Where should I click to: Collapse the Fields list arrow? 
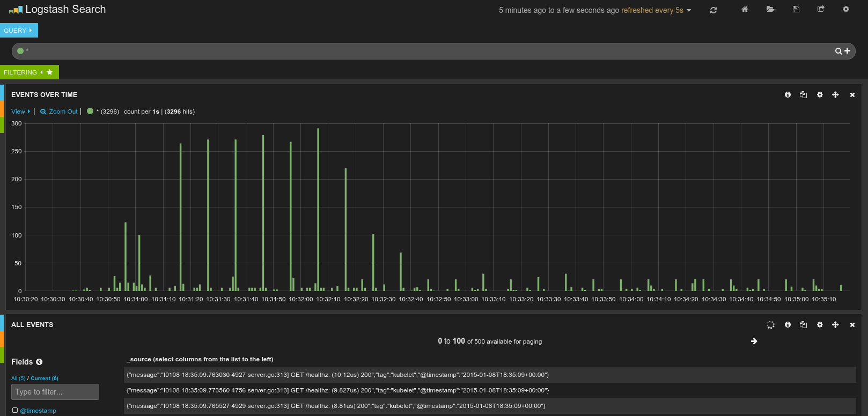point(39,362)
